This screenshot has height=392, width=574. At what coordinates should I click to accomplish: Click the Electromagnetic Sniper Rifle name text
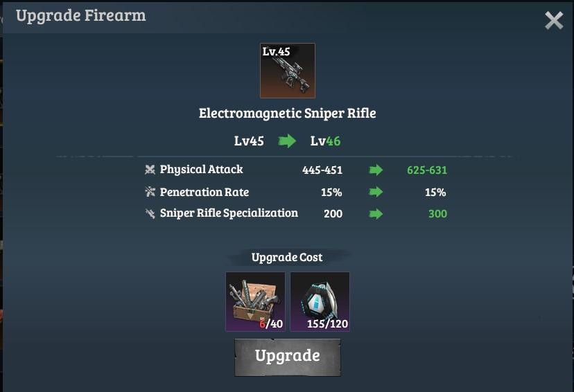(x=288, y=114)
